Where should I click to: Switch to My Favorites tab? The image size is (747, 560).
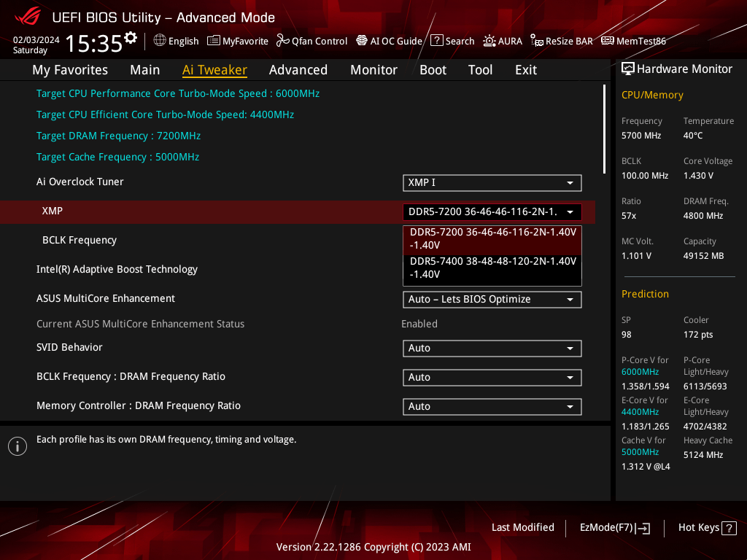point(70,70)
